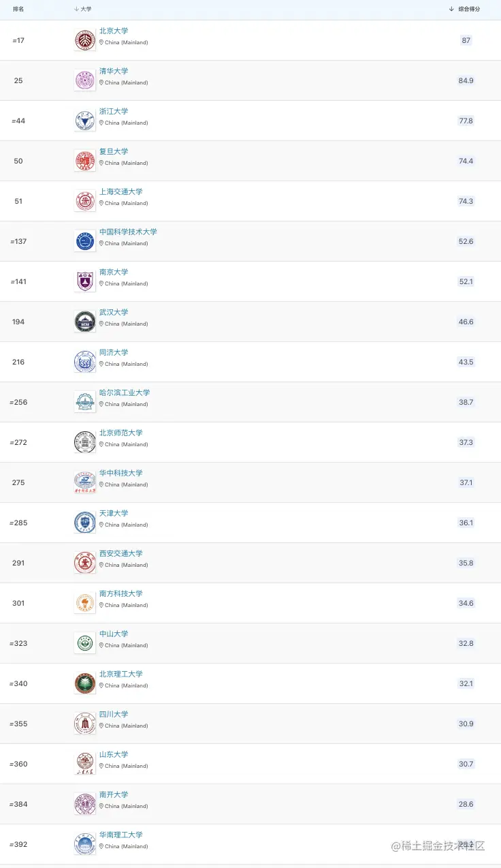Click the Peking University (北京大学) logo

pyautogui.click(x=85, y=40)
